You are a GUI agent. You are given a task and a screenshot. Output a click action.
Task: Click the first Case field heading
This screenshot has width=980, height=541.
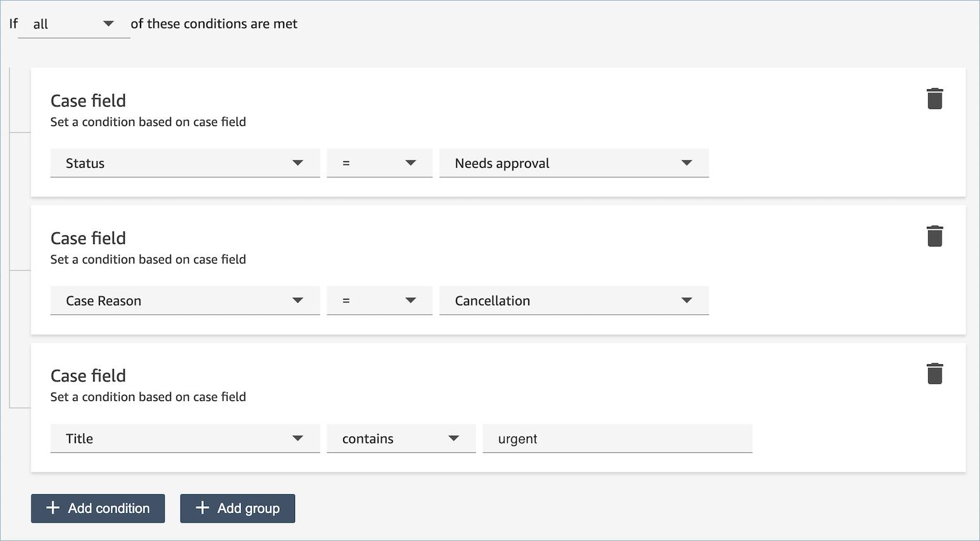(x=88, y=101)
